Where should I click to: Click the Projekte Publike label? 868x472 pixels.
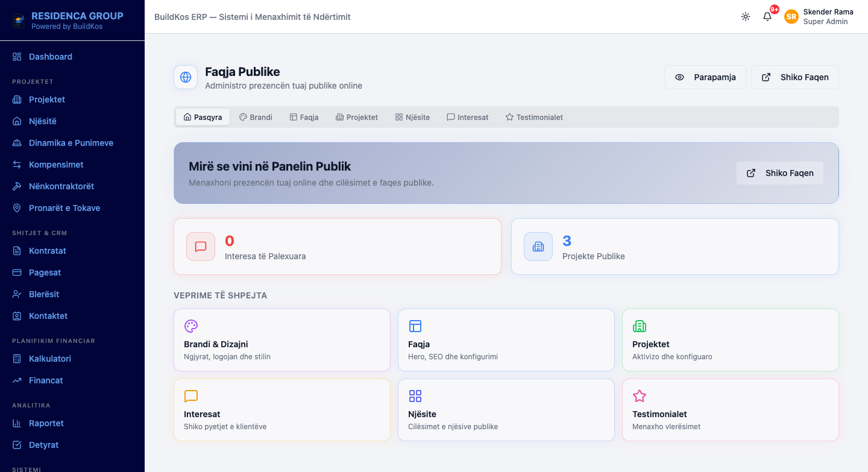click(594, 256)
